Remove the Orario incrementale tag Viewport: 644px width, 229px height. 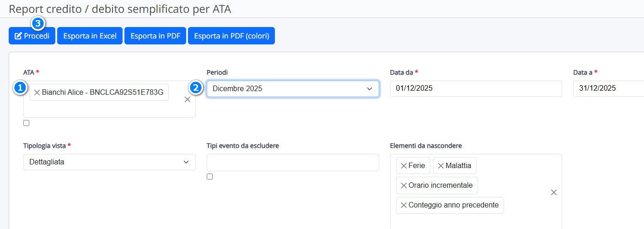[403, 185]
